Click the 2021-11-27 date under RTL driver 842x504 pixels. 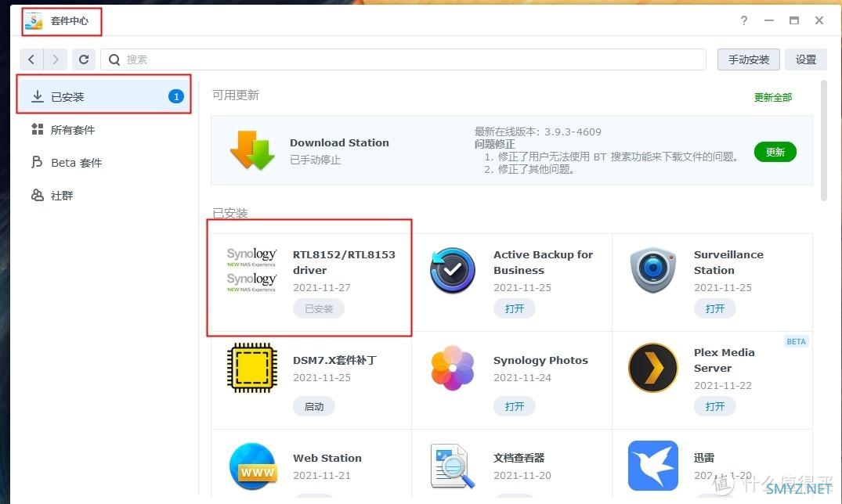click(322, 287)
